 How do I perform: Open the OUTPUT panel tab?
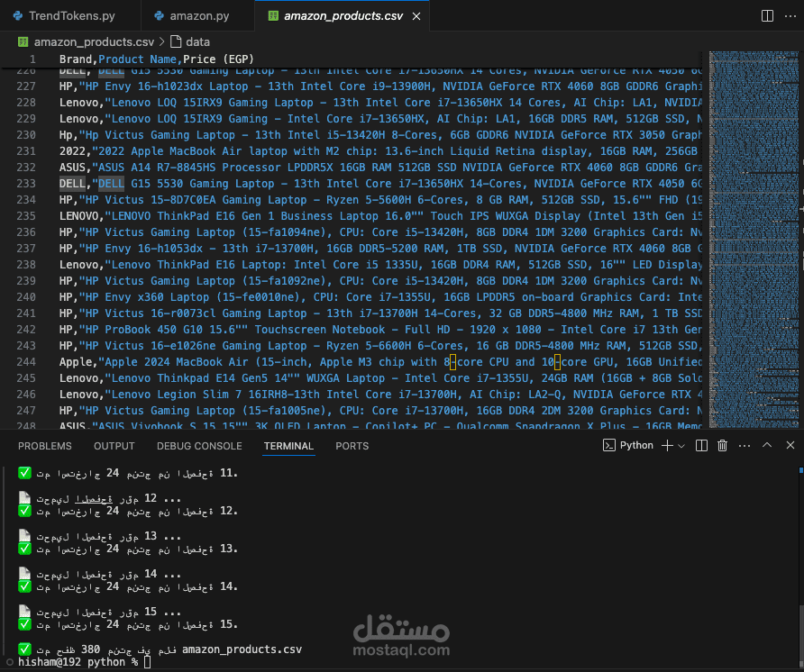114,446
